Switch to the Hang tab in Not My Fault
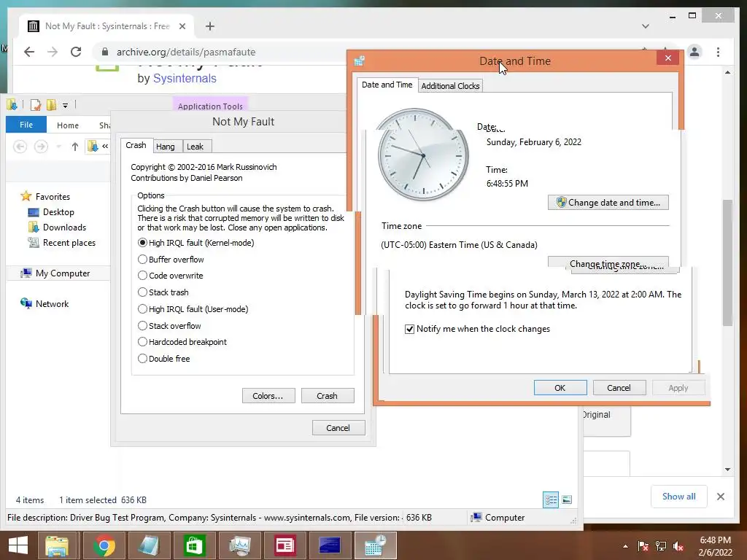The image size is (747, 560). point(166,146)
